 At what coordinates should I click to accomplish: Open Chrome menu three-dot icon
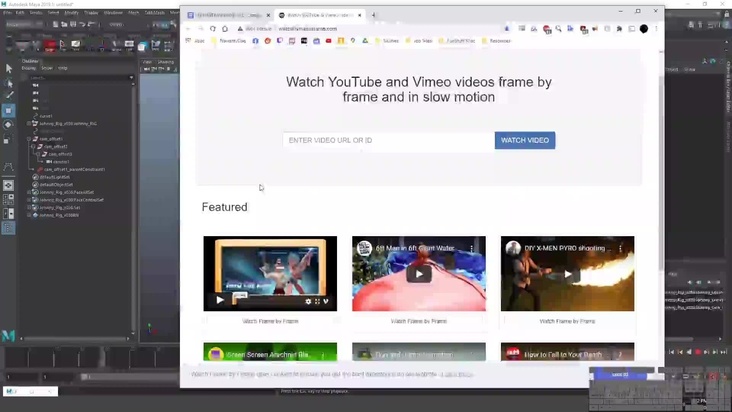(656, 29)
